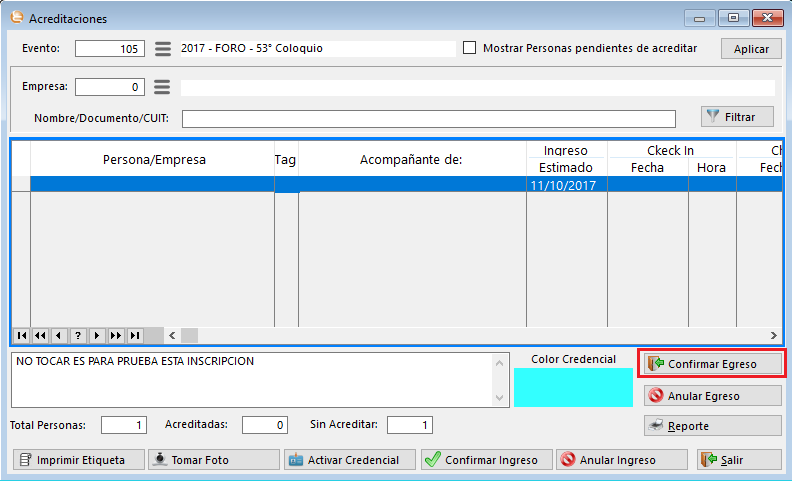
Task: Click the cyan Color Credencial swatch
Action: click(573, 387)
